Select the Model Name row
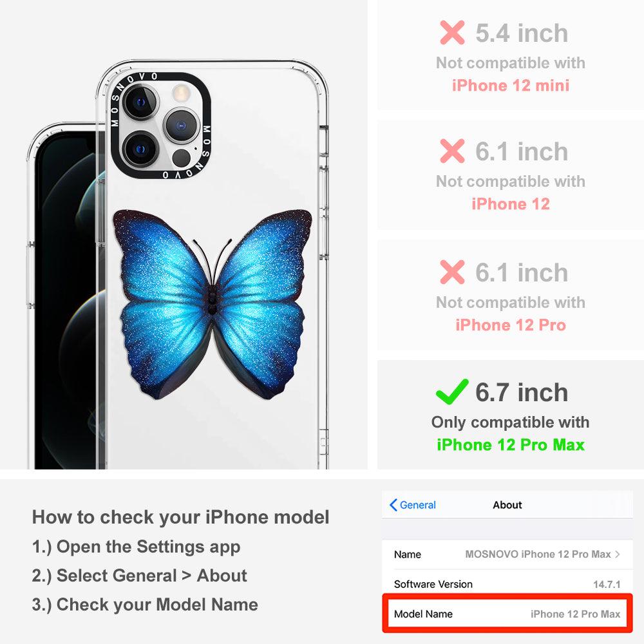644x644 pixels. [x=507, y=614]
